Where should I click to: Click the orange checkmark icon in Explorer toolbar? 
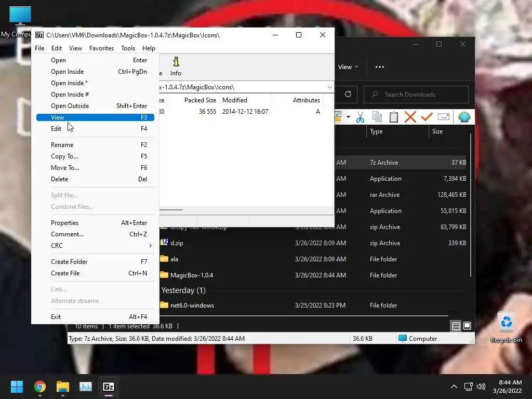point(427,117)
